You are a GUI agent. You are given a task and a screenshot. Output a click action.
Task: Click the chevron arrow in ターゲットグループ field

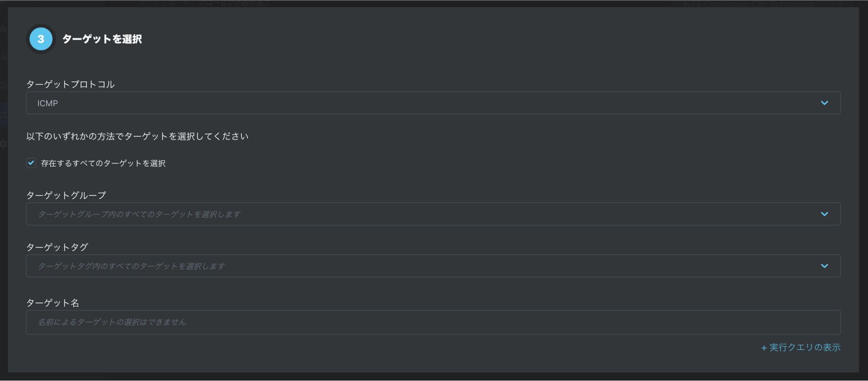(x=825, y=214)
